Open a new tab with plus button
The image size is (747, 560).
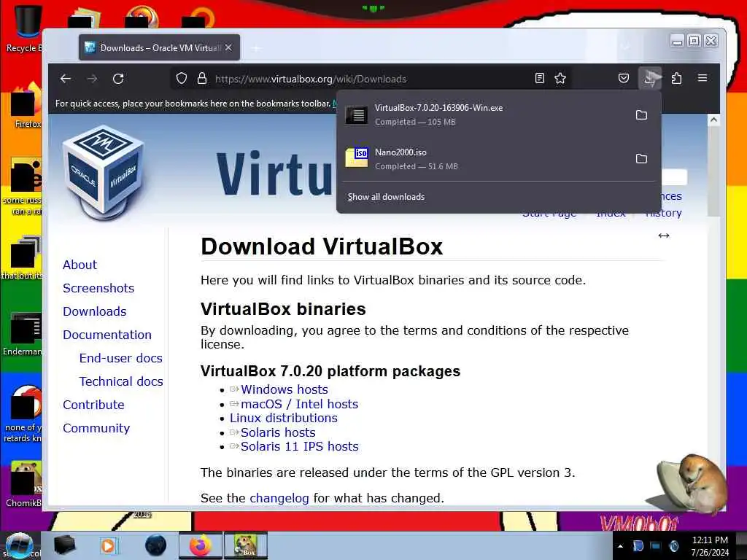[x=256, y=48]
